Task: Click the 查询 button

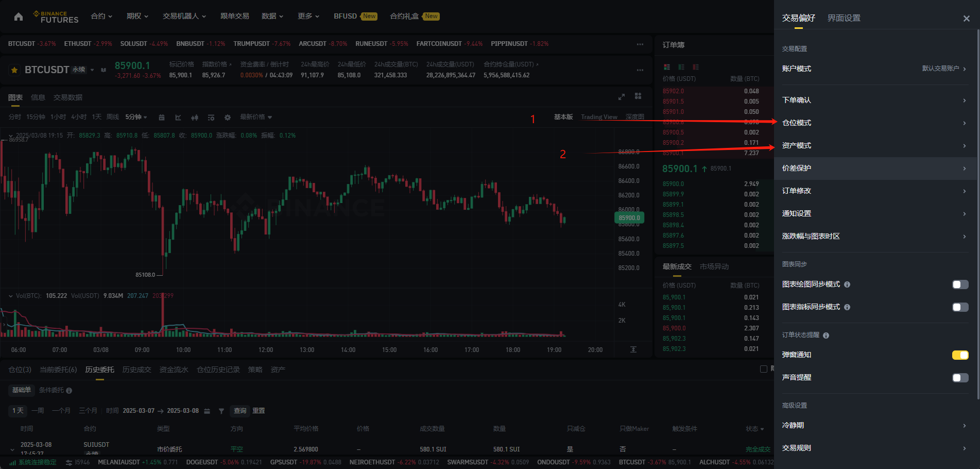Action: coord(240,411)
